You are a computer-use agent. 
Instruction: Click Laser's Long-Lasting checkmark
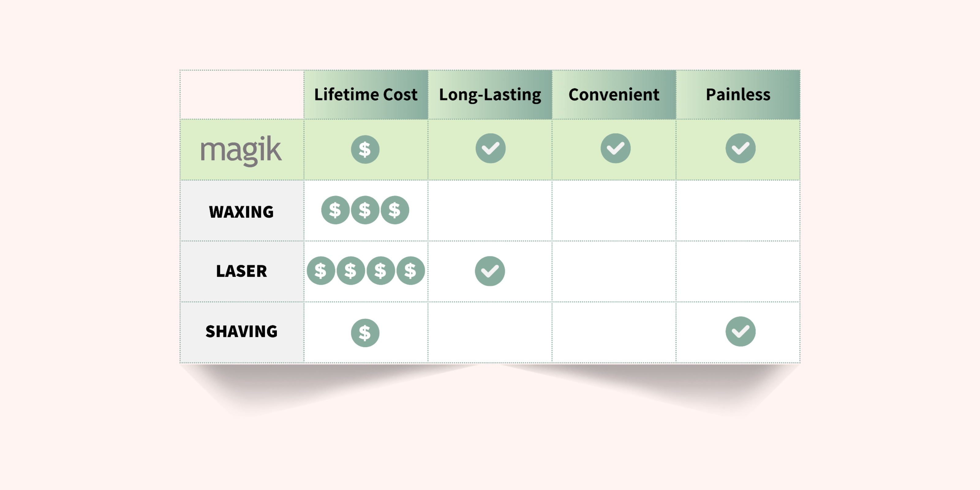pos(490,271)
